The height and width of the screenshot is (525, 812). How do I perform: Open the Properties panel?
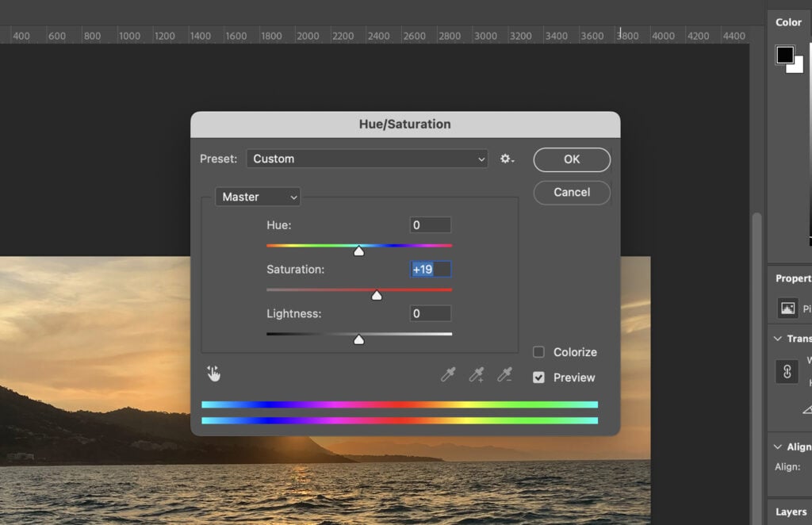(793, 278)
